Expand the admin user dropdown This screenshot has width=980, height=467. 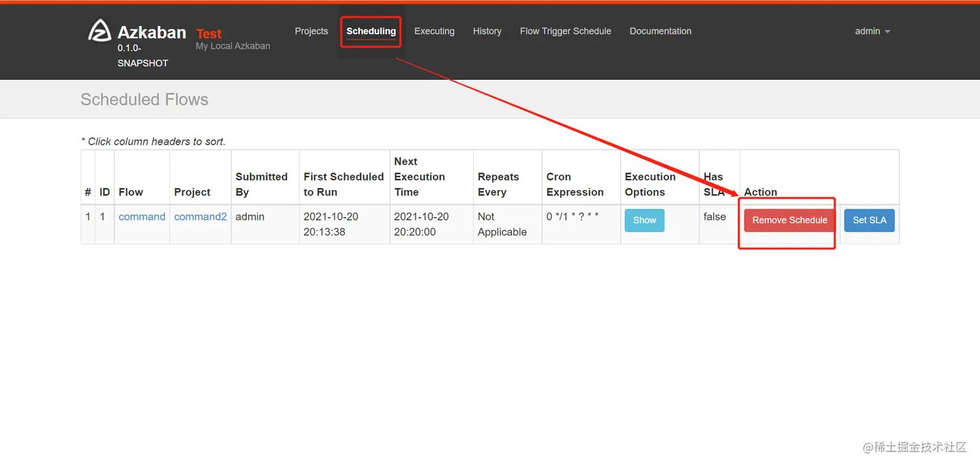tap(872, 31)
